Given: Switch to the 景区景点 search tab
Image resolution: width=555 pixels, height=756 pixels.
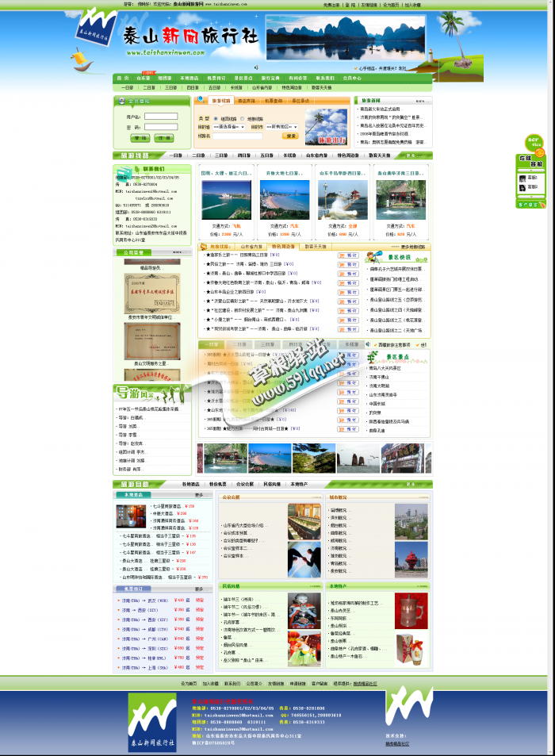Looking at the screenshot, I should [300, 101].
